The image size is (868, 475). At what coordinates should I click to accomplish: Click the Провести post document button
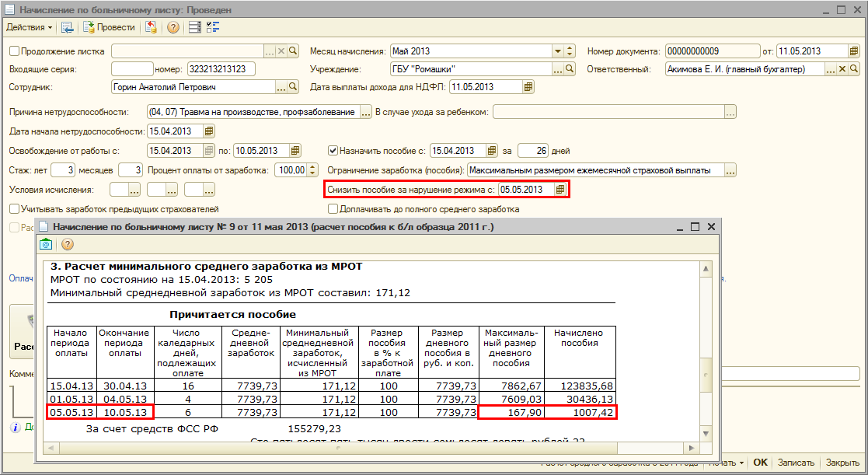point(110,27)
